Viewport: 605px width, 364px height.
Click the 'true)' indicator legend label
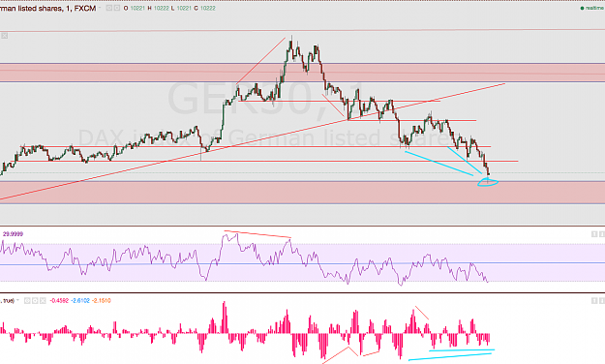(8, 301)
